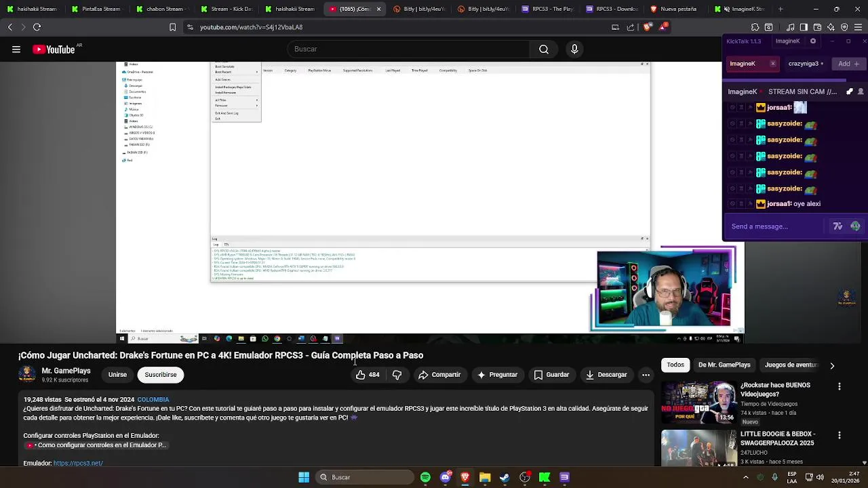Show hidden system tray icons
Viewport: 868px width, 488px height.
click(747, 477)
